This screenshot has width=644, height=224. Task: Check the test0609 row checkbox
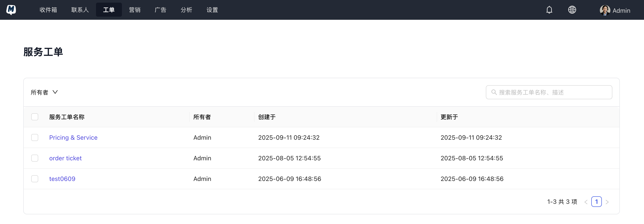pos(35,179)
